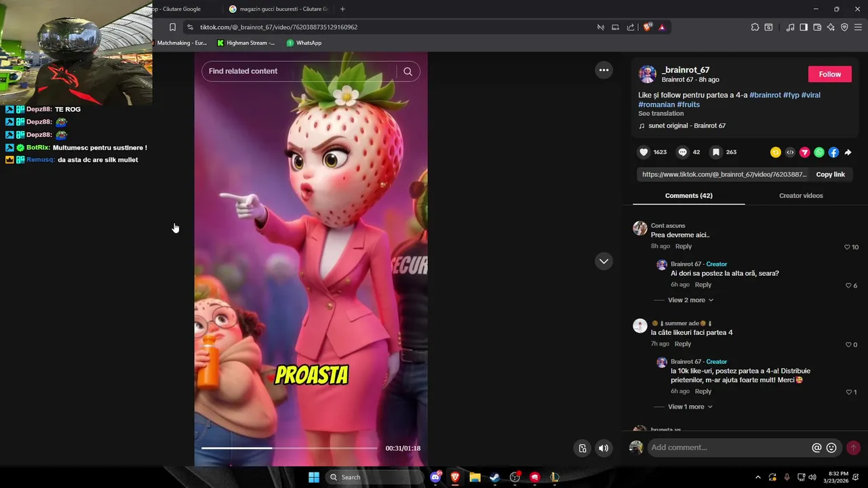Search related content with magnifier icon
The width and height of the screenshot is (868, 488).
pos(408,71)
